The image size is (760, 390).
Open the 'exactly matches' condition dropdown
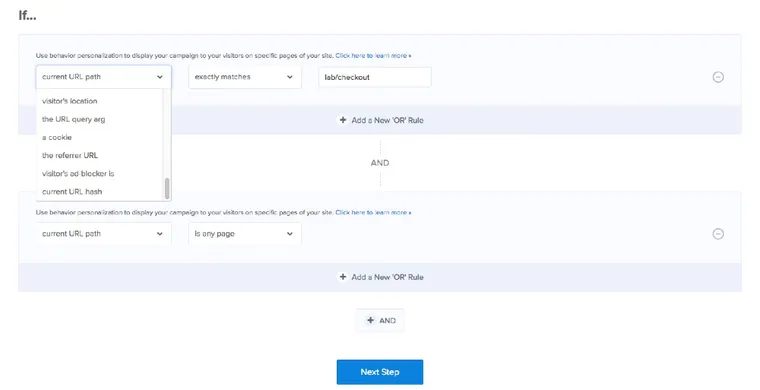(245, 77)
